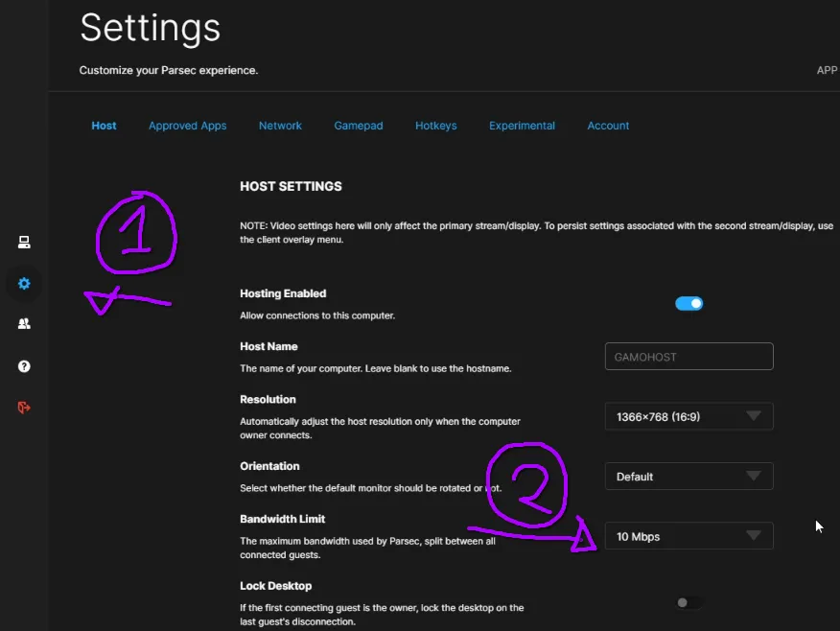840x631 pixels.
Task: View the Account tab
Action: (608, 126)
